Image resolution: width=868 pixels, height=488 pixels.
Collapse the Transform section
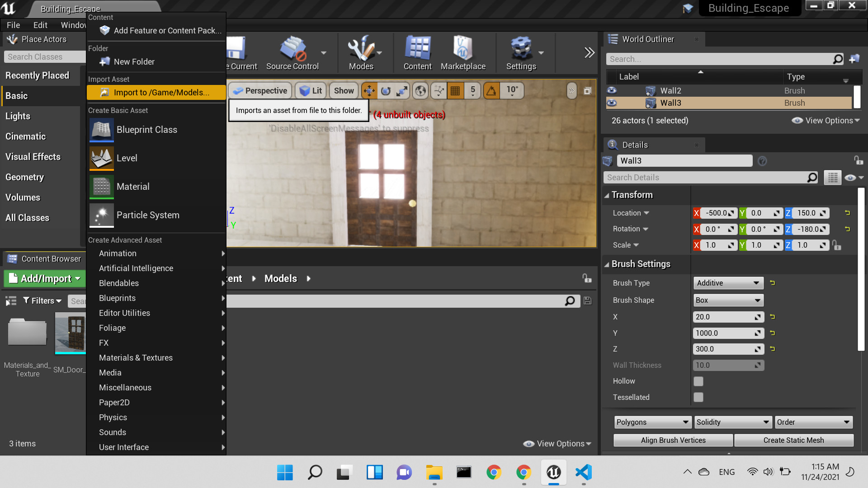pos(607,195)
